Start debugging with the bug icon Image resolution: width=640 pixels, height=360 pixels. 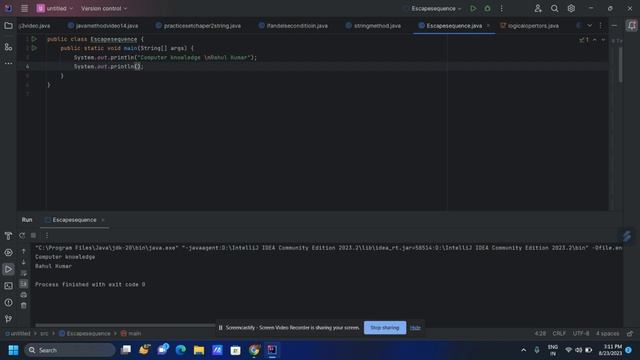487,8
